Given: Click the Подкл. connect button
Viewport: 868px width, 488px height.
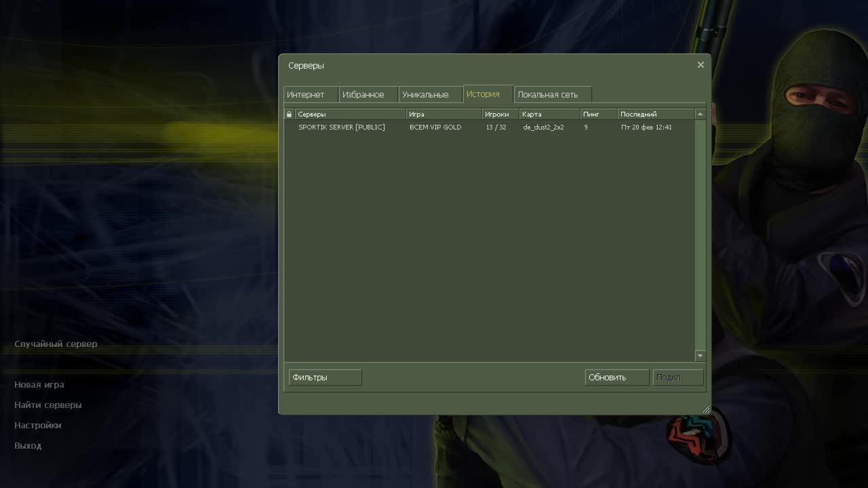Looking at the screenshot, I should coord(678,378).
